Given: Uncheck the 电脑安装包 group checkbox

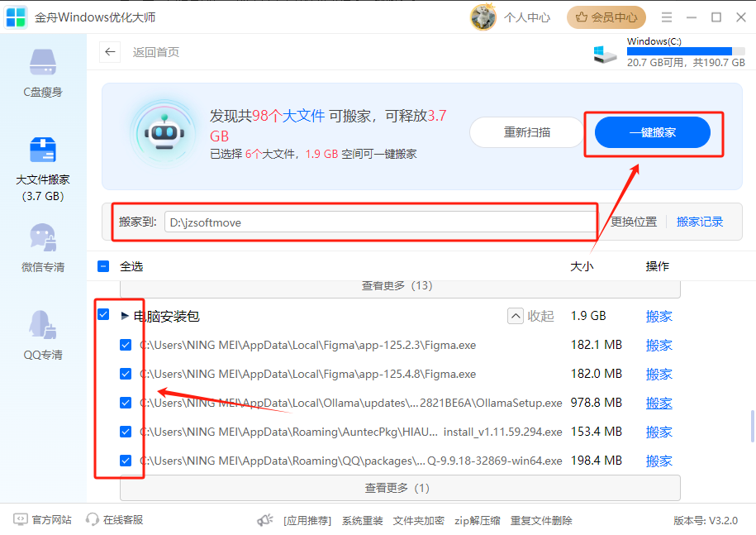Looking at the screenshot, I should pyautogui.click(x=103, y=314).
